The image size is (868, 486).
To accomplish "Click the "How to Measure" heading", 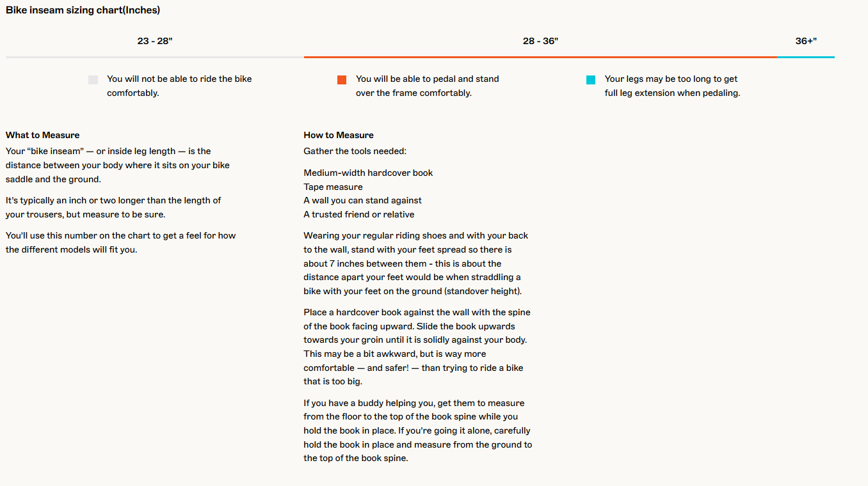I will [x=339, y=135].
